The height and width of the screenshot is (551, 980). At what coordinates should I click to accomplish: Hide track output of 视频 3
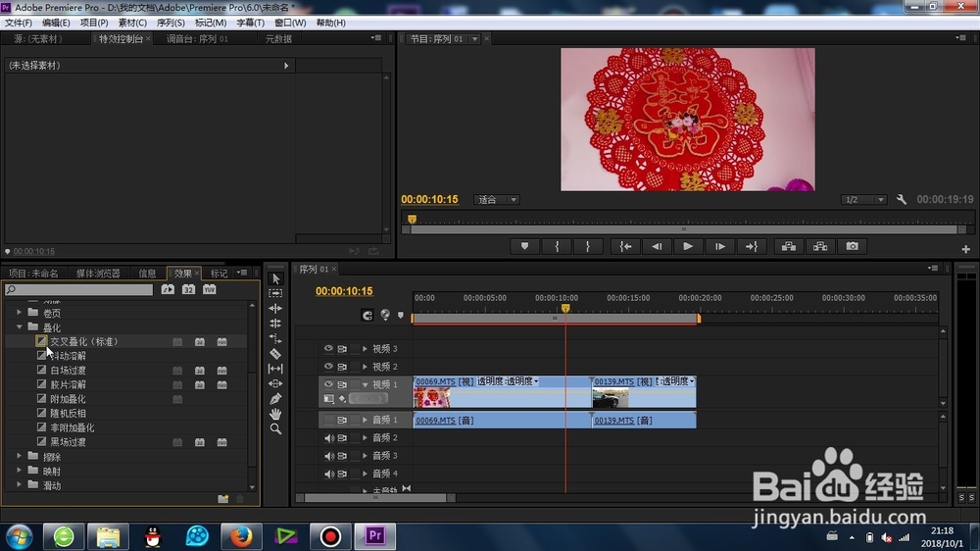[x=328, y=348]
